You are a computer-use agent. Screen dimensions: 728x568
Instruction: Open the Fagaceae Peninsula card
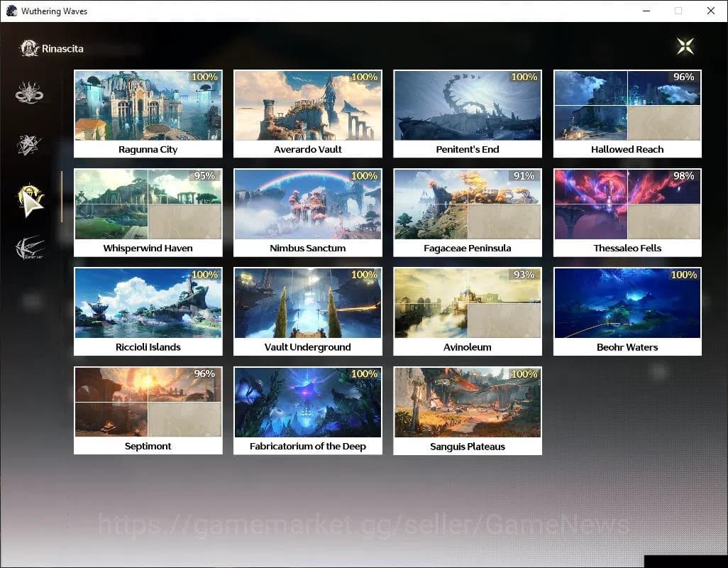pos(468,213)
